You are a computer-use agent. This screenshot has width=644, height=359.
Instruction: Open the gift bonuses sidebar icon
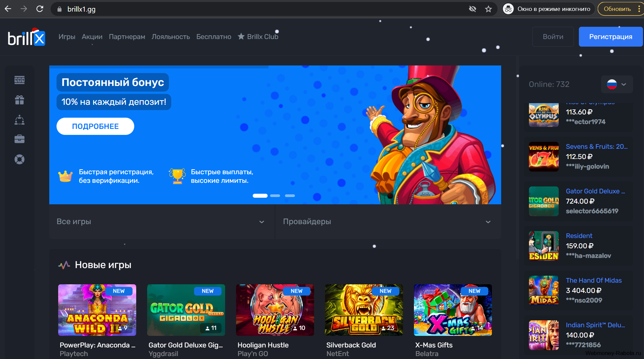point(20,100)
